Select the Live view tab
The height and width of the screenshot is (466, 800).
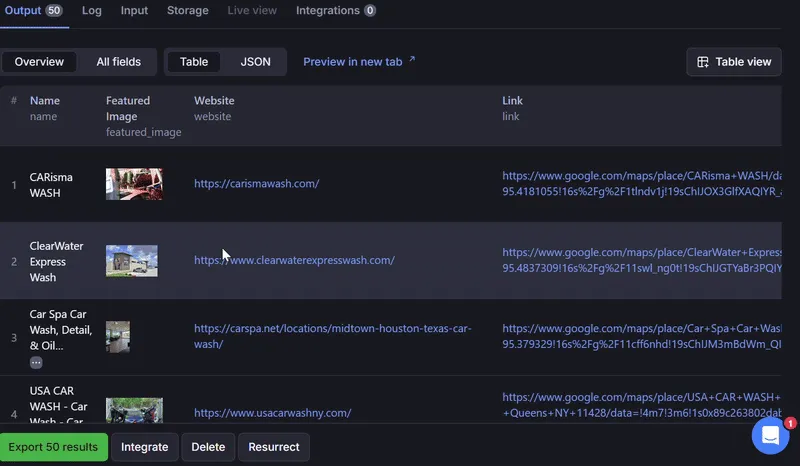coord(252,11)
